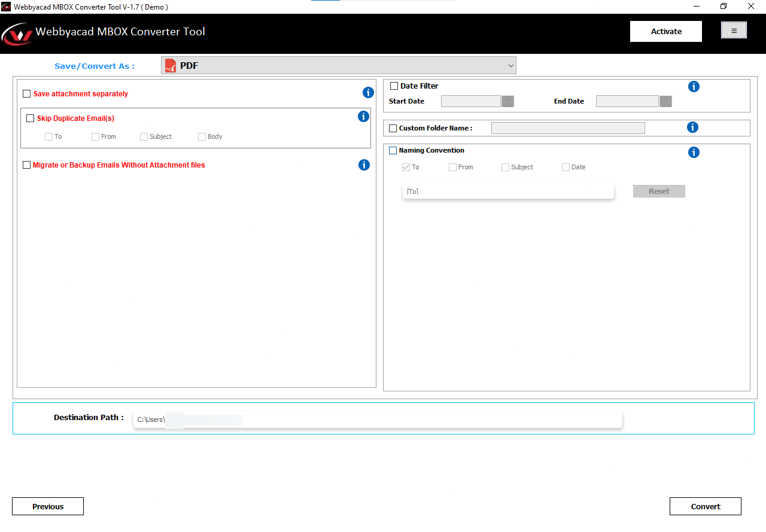Image resolution: width=766 pixels, height=532 pixels.
Task: Click the End Date label
Action: (569, 101)
